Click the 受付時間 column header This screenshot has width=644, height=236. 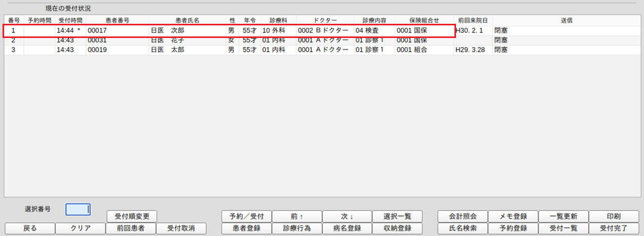click(x=70, y=20)
